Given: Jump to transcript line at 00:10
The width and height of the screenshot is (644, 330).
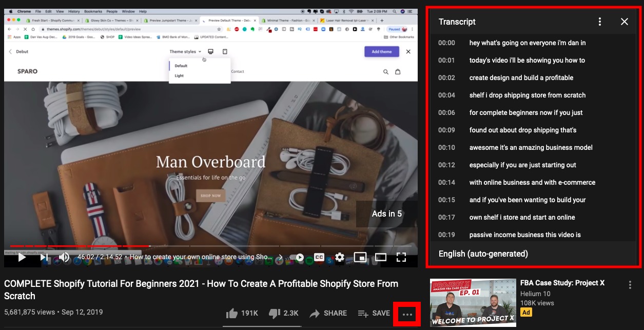Looking at the screenshot, I should tap(534, 147).
